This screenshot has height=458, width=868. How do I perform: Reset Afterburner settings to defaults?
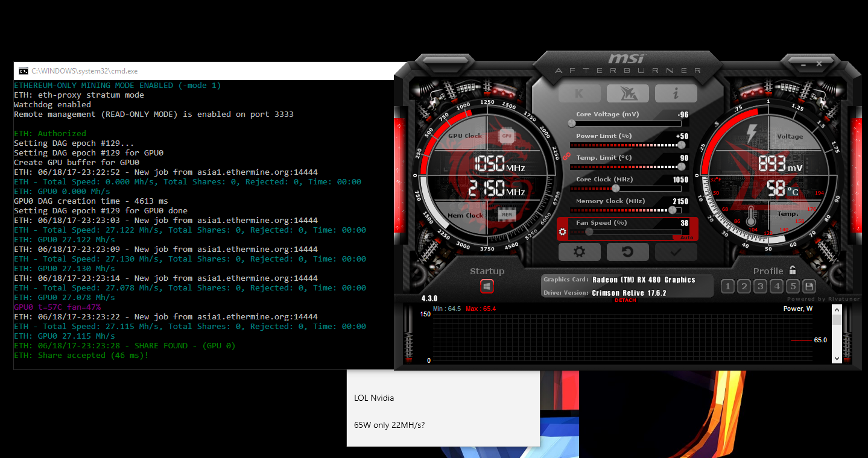(628, 252)
